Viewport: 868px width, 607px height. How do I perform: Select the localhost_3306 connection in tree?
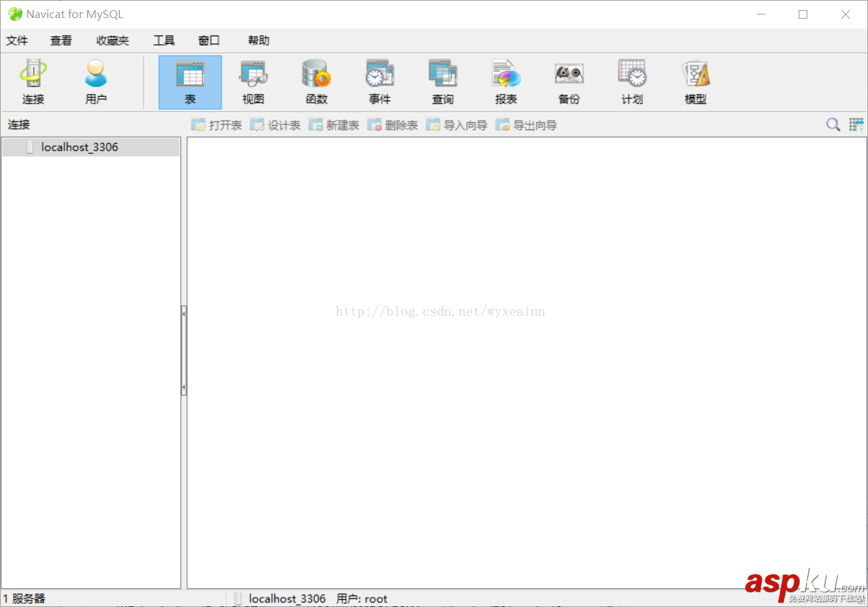click(x=91, y=147)
